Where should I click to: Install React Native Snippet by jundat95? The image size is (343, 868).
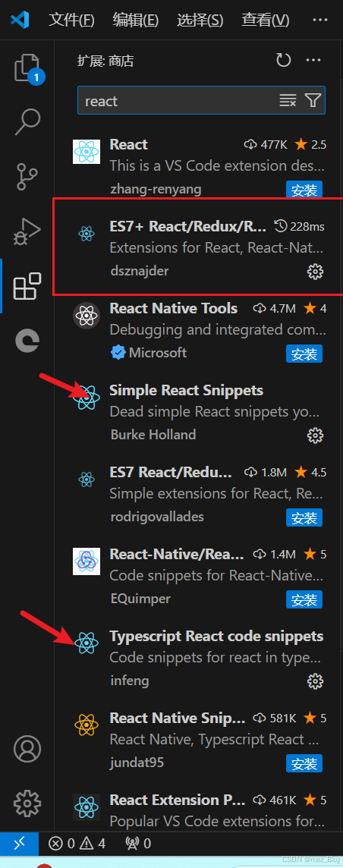click(x=304, y=763)
